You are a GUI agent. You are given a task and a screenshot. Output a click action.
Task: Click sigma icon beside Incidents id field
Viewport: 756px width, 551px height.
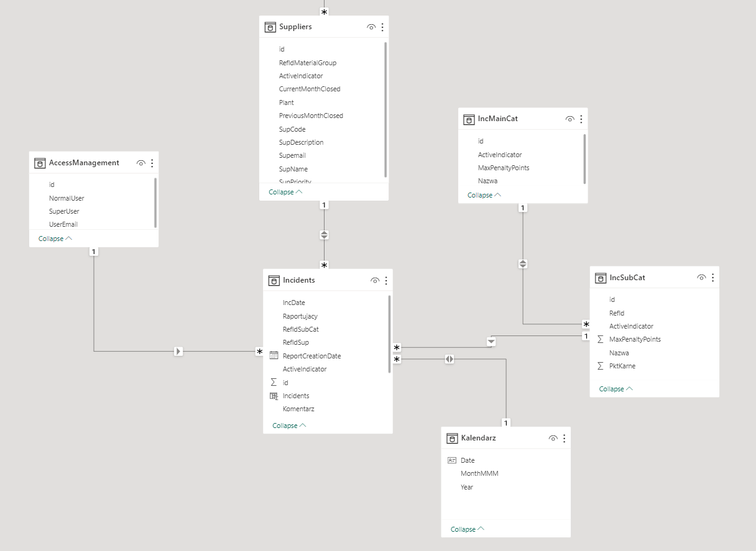(274, 383)
